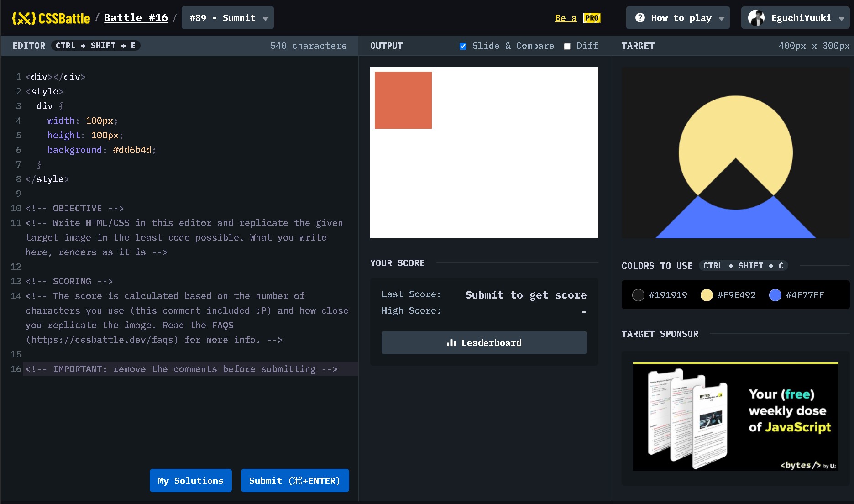Click the CTRL + SHIFT + E shortcut badge
854x504 pixels.
pyautogui.click(x=96, y=46)
